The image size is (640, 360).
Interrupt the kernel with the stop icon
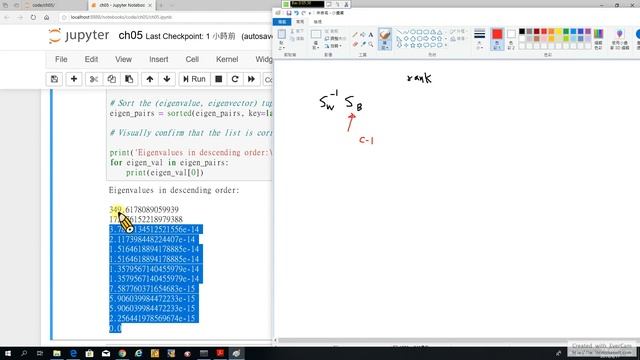219,79
